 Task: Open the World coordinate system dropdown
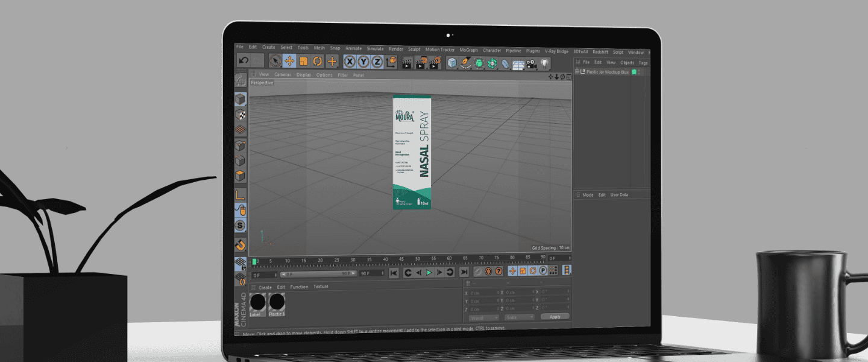(x=483, y=317)
